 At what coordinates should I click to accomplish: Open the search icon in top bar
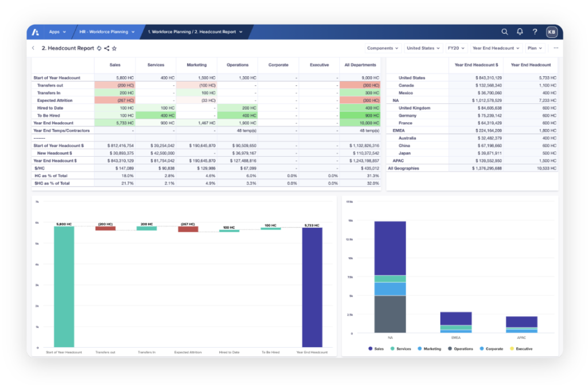(x=505, y=32)
